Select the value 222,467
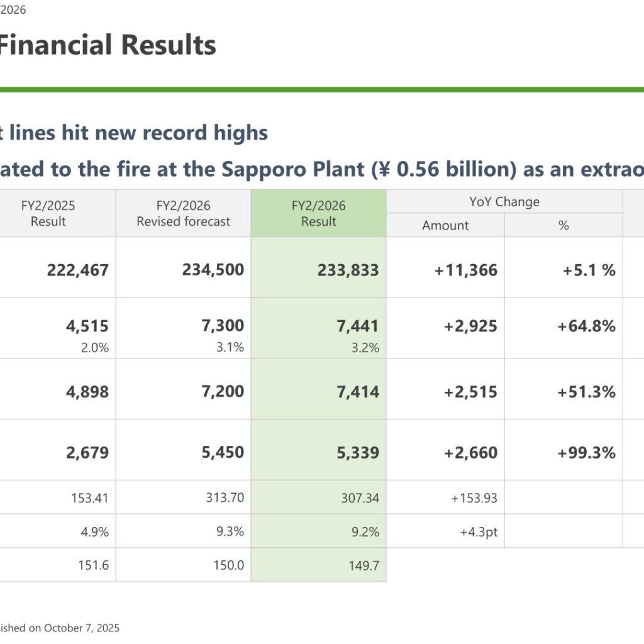The width and height of the screenshot is (644, 644). 78,270
